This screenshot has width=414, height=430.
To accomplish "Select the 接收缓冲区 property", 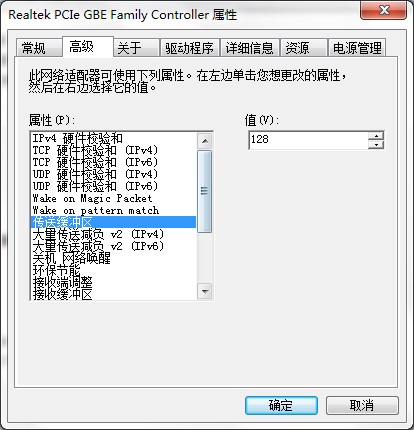I will coord(113,294).
